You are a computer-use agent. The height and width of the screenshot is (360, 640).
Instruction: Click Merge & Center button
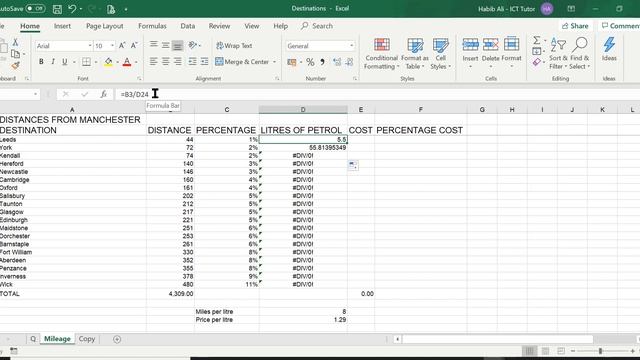tap(242, 62)
